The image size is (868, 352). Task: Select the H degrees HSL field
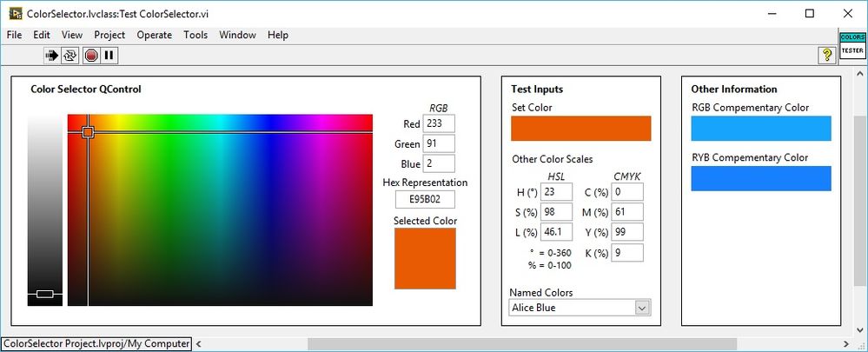point(558,192)
